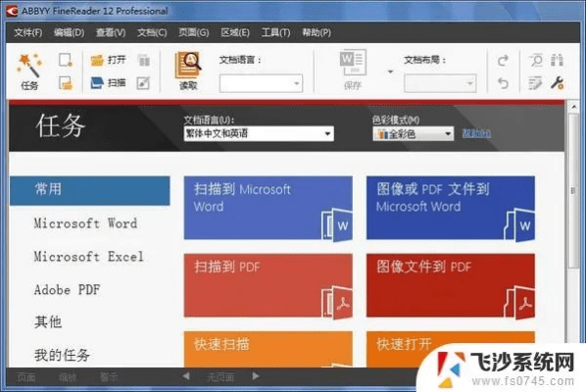The width and height of the screenshot is (586, 392).
Task: Click the verify text lines icon
Action: tap(536, 83)
